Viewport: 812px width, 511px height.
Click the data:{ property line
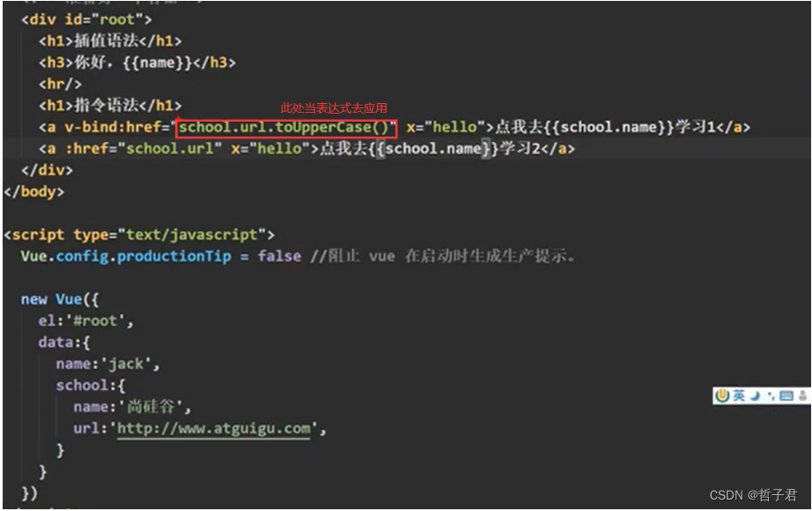tap(64, 343)
